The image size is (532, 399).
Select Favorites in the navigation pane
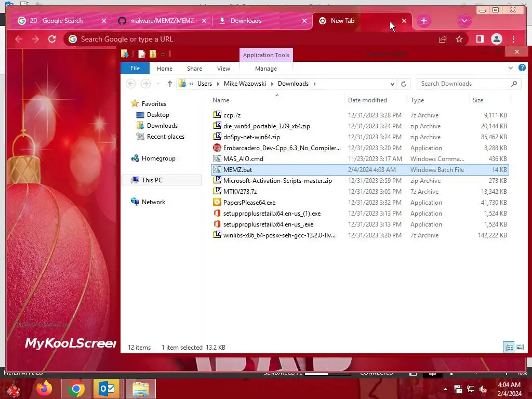pos(154,104)
